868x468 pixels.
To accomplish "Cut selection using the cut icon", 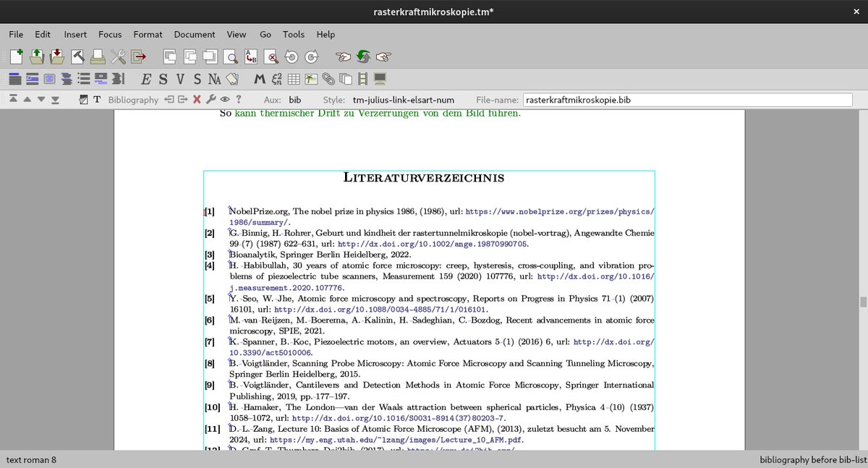I will click(x=170, y=56).
